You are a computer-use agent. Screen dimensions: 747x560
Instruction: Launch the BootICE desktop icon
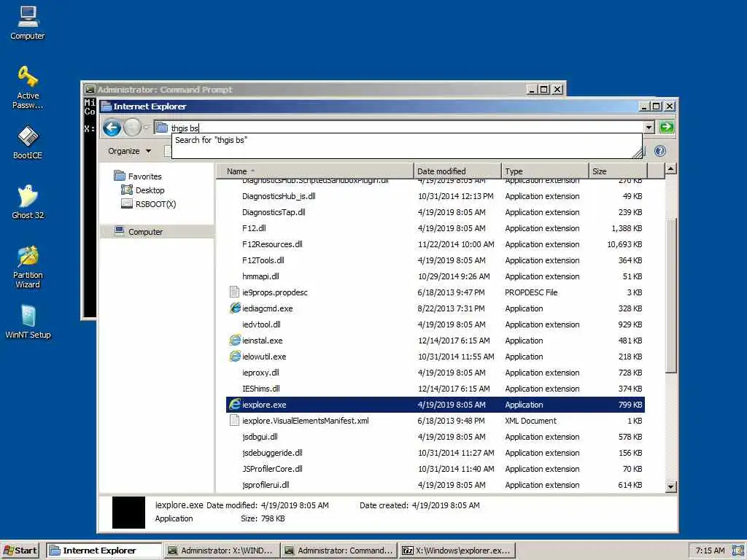click(28, 142)
